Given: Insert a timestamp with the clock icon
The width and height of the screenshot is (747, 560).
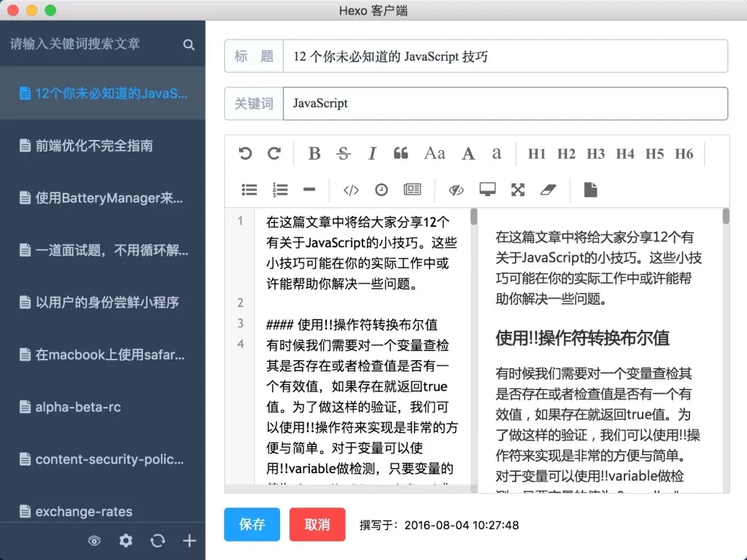Looking at the screenshot, I should coord(382,189).
